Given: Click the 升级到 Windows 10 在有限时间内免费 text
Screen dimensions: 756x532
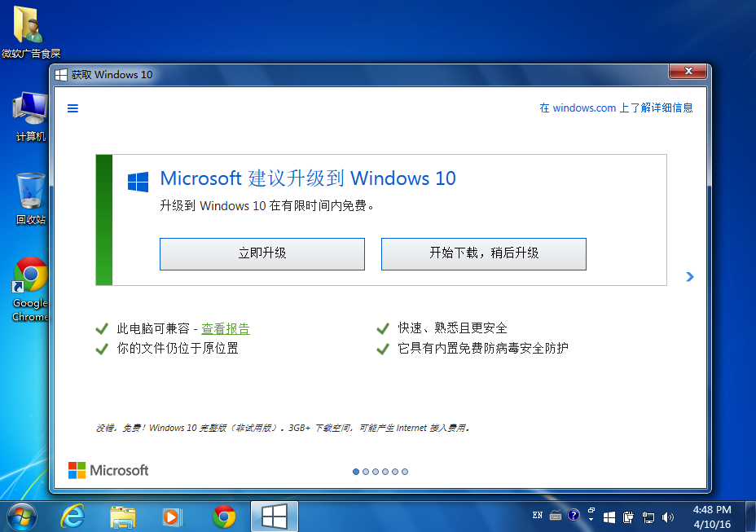Looking at the screenshot, I should point(267,206).
